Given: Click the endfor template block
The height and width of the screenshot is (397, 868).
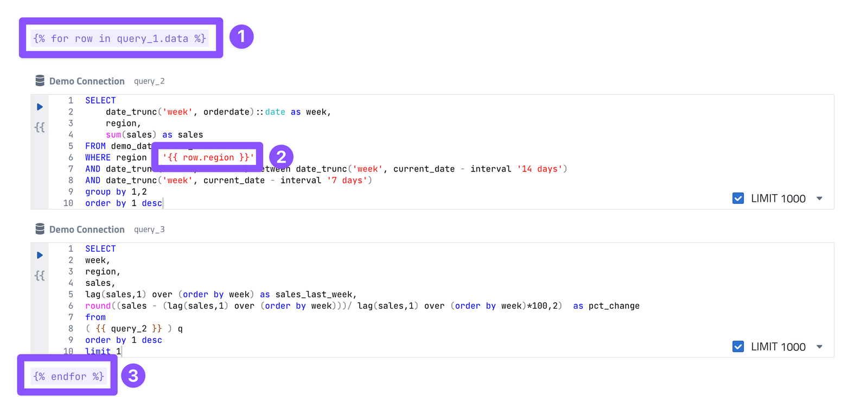Looking at the screenshot, I should [x=68, y=376].
